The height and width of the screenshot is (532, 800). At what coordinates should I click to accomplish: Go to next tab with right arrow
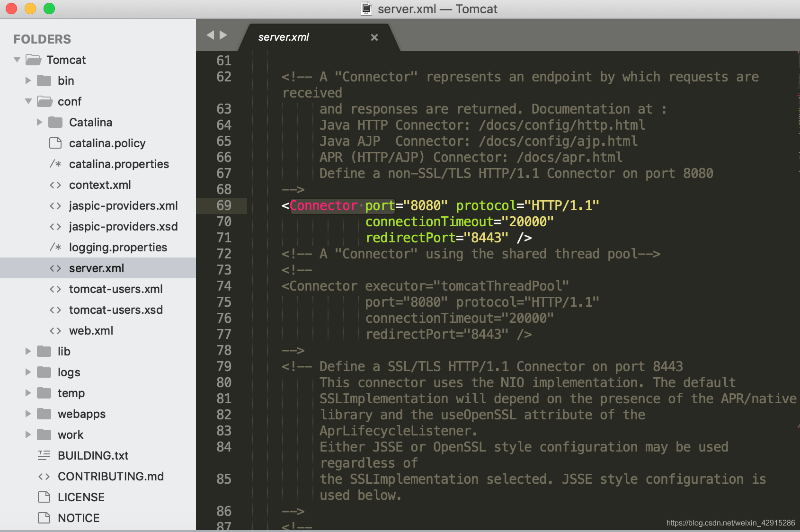point(223,35)
